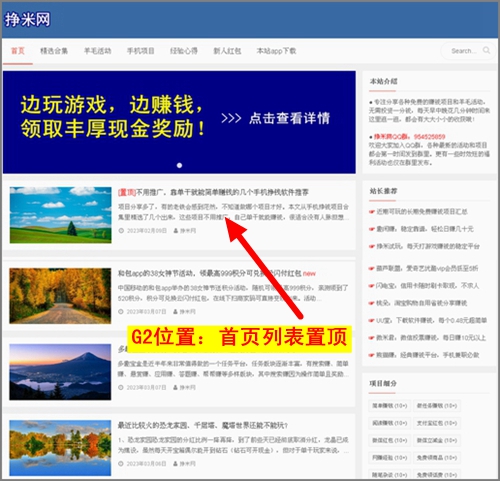Image resolution: width=500 pixels, height=481 pixels.
Task: Open the 羊毛活动 menu item
Action: [x=97, y=51]
